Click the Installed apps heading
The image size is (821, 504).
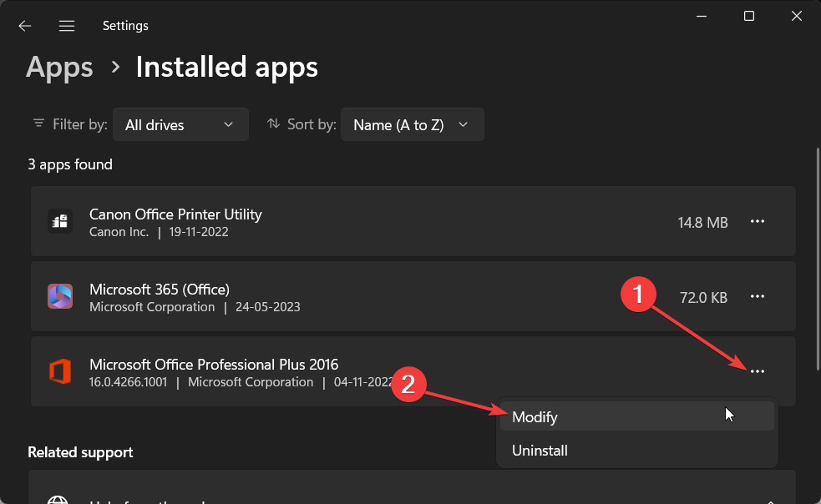(x=226, y=68)
